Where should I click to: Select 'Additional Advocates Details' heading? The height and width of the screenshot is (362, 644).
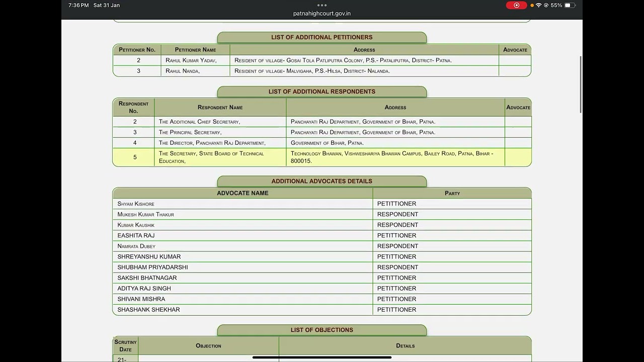322,181
